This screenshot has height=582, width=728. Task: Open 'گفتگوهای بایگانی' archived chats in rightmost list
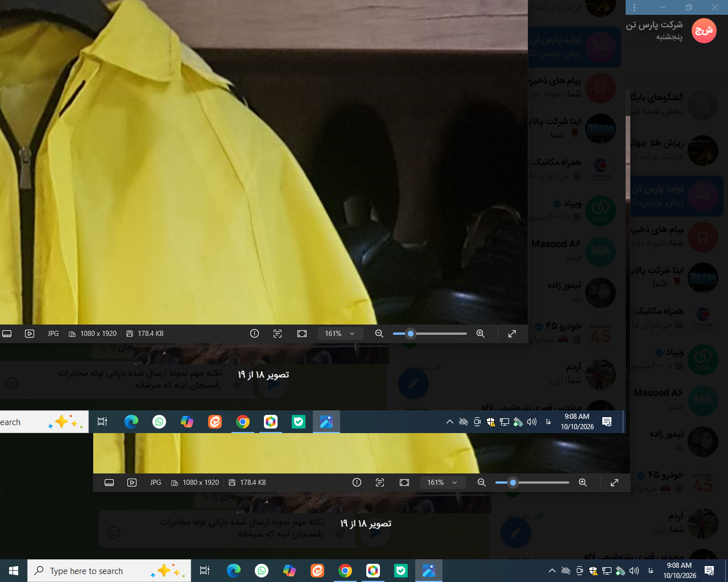click(678, 104)
